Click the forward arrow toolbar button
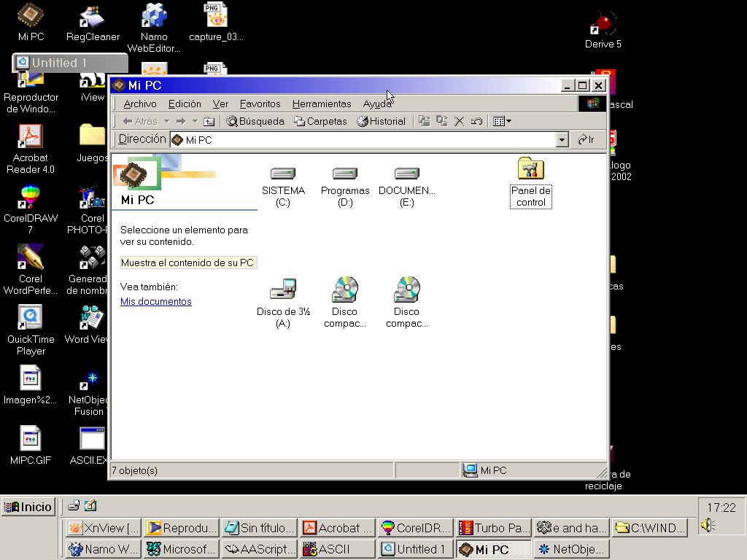Screen dimensions: 747x560 click(181, 122)
